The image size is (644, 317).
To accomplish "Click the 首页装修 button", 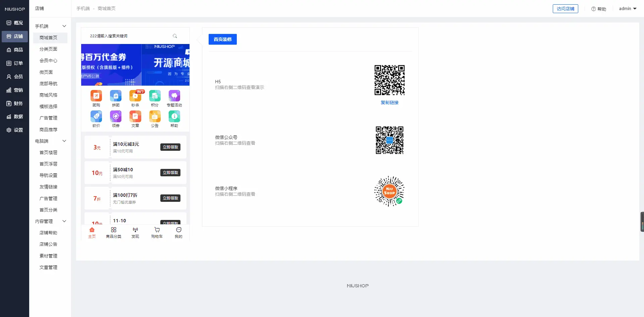I will pos(222,39).
